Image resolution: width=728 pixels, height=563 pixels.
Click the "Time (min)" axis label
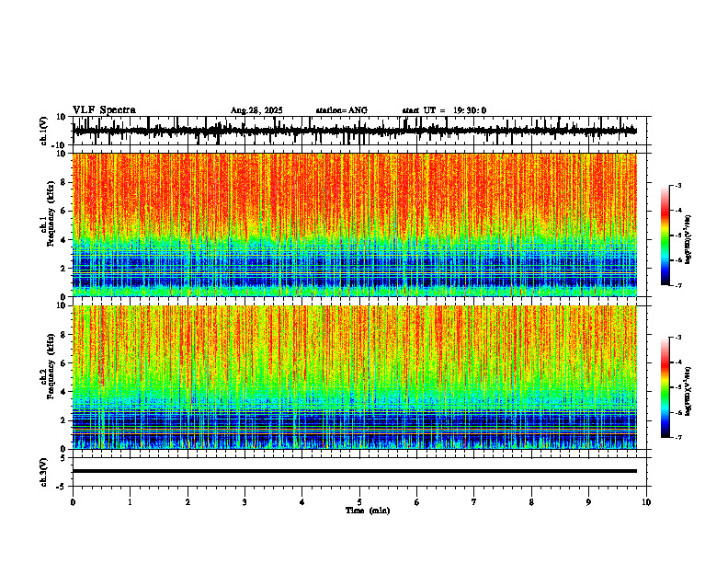pos(368,511)
